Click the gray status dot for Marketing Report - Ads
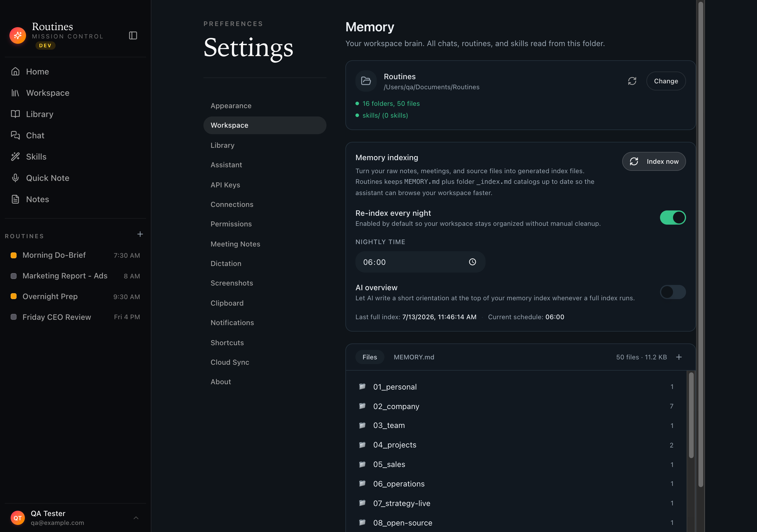757x532 pixels. pyautogui.click(x=14, y=276)
